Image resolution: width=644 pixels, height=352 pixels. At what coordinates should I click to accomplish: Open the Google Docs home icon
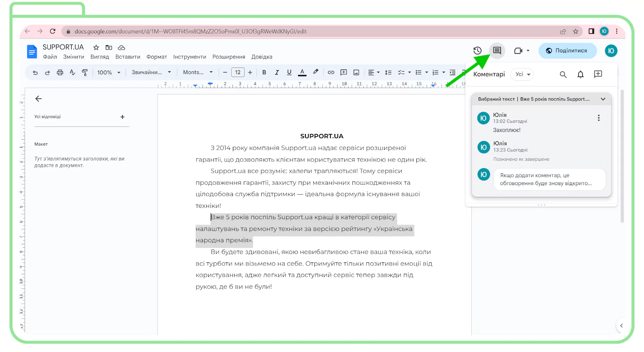pos(32,52)
